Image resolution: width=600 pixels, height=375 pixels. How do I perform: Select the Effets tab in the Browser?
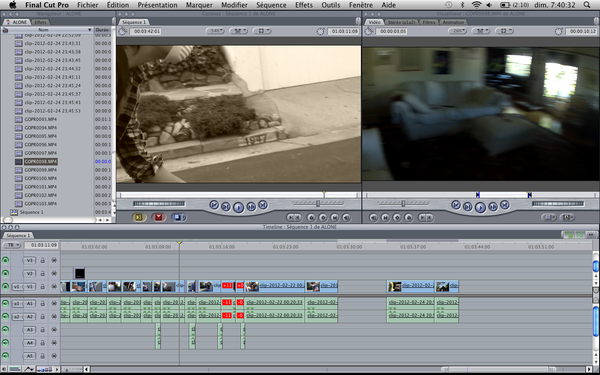click(41, 22)
